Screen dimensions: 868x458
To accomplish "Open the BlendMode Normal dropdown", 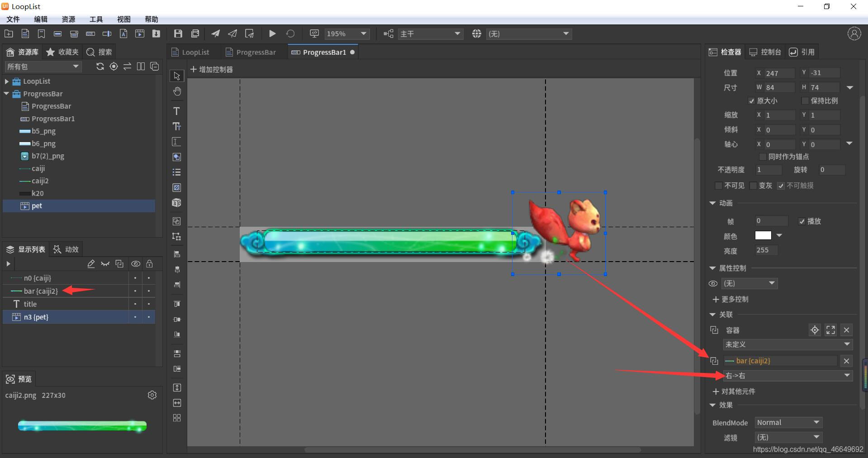I will pyautogui.click(x=788, y=422).
